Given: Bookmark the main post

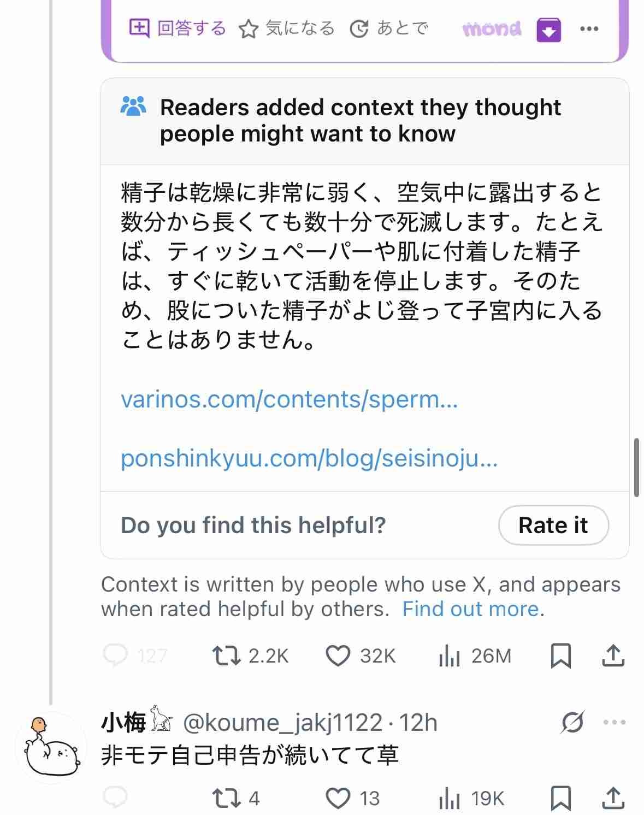Looking at the screenshot, I should point(560,655).
